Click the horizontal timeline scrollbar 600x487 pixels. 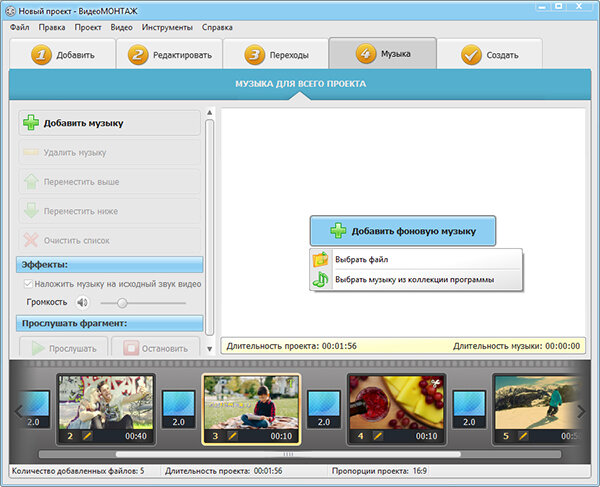point(288,454)
